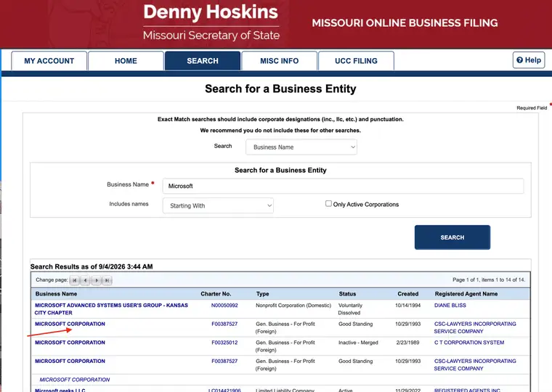This screenshot has height=392, width=552.
Task: Sort by Status column header
Action: point(347,294)
